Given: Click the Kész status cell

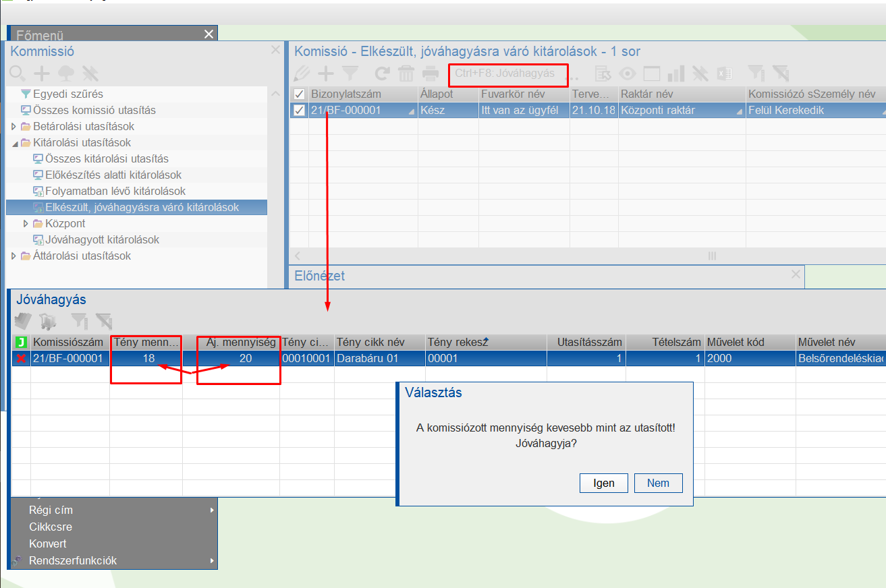Looking at the screenshot, I should click(x=448, y=111).
